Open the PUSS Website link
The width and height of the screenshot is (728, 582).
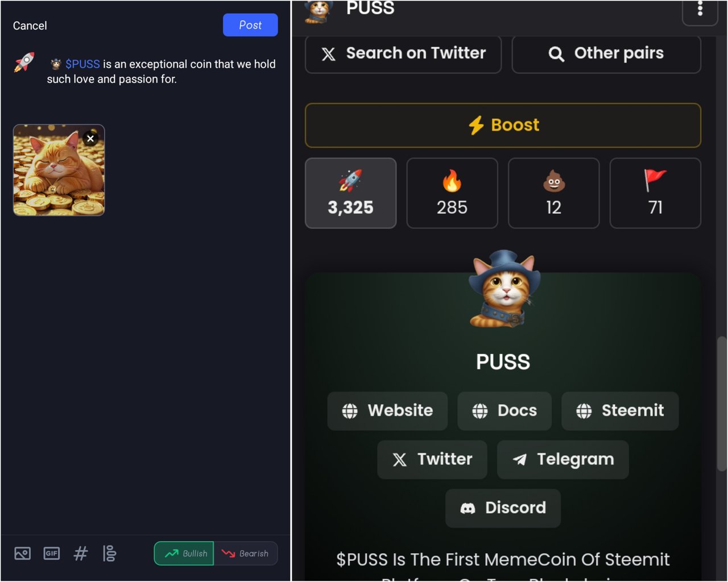tap(387, 411)
